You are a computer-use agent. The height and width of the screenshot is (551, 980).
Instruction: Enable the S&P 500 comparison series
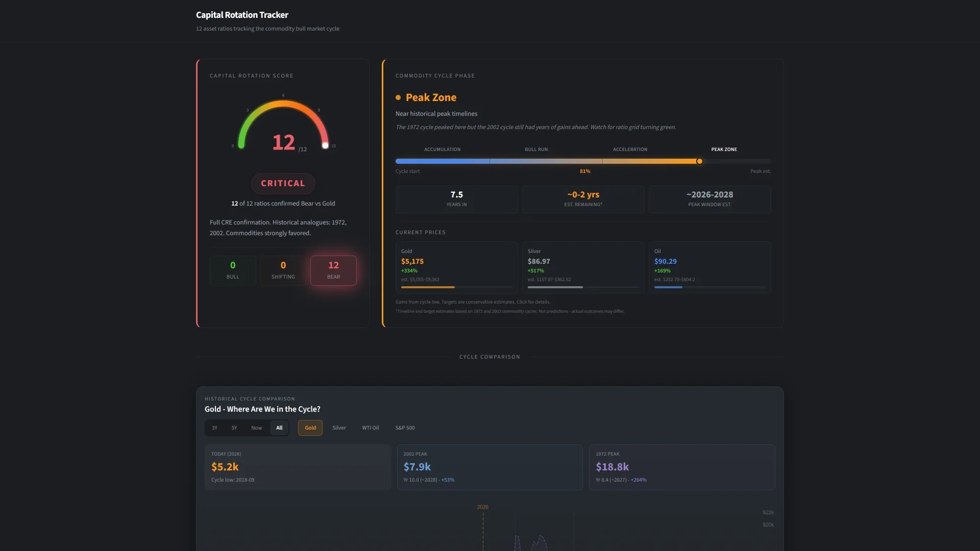[404, 428]
